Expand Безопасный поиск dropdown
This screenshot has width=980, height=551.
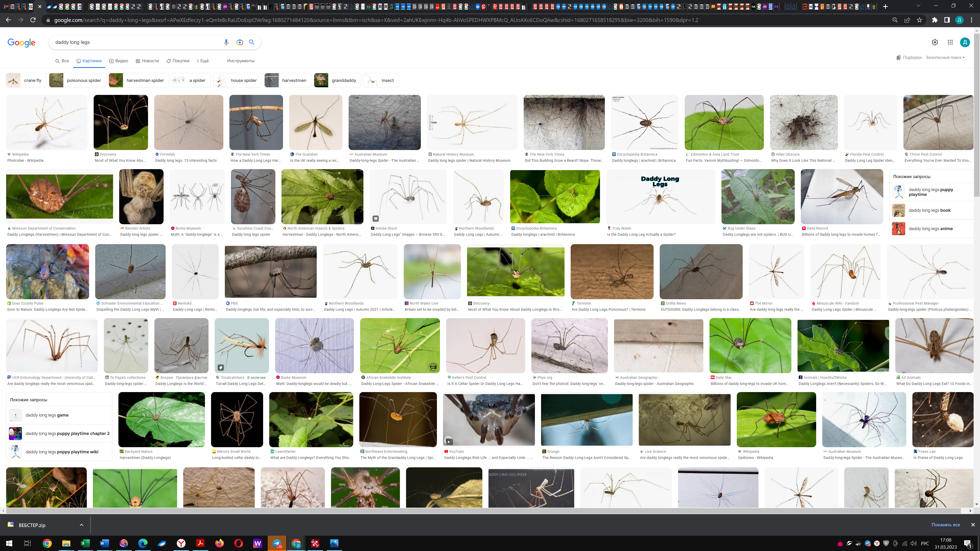coord(945,57)
